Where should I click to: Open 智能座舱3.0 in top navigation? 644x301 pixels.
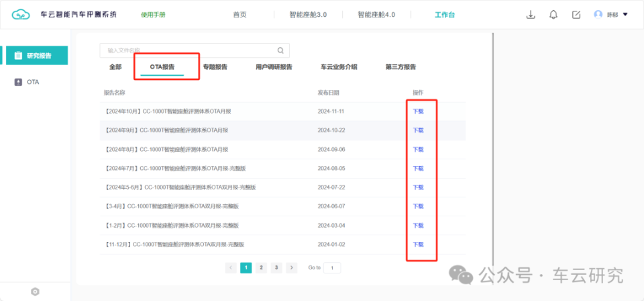point(308,15)
